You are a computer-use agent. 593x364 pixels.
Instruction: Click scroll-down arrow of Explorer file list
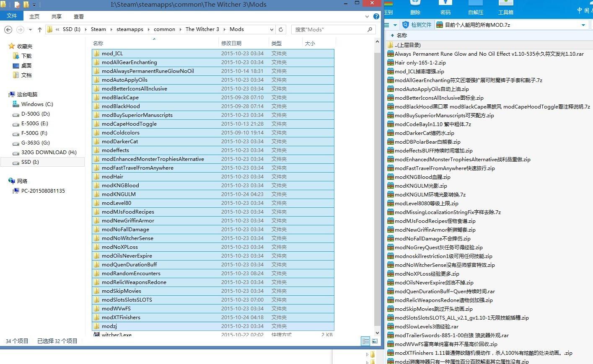pyautogui.click(x=378, y=332)
